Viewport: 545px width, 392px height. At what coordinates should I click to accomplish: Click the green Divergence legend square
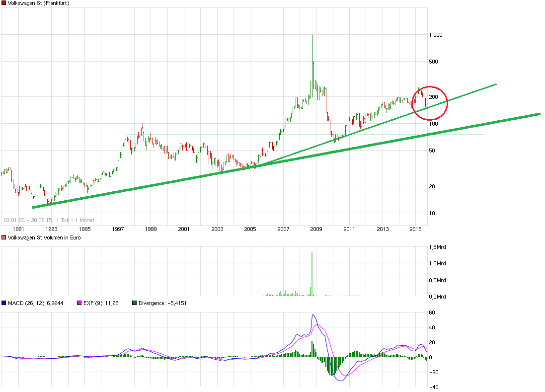[x=135, y=303]
